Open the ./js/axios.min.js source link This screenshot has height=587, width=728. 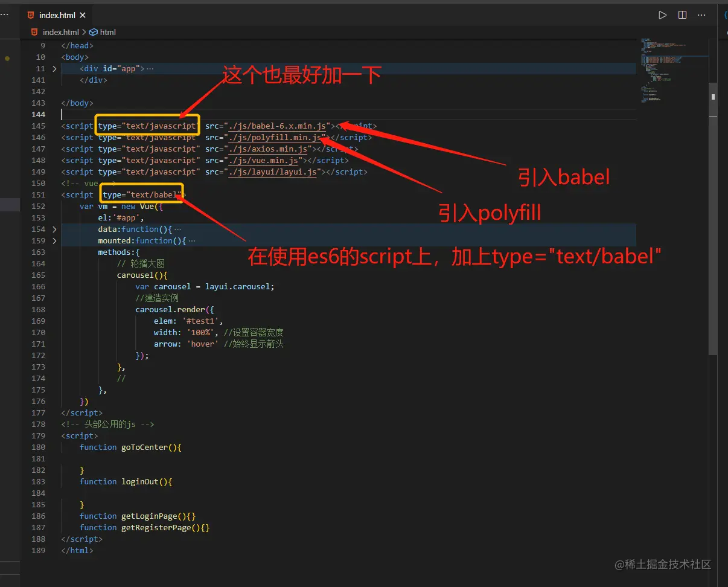click(268, 149)
